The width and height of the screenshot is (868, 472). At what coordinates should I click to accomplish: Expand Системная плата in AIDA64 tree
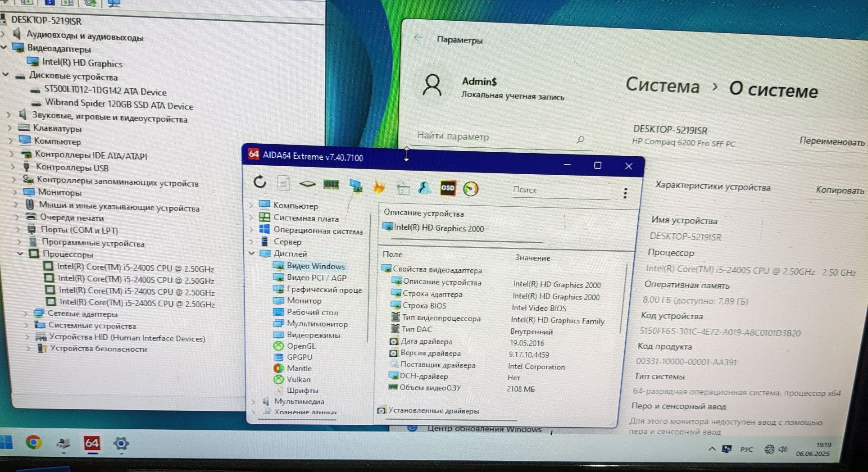[x=251, y=217]
